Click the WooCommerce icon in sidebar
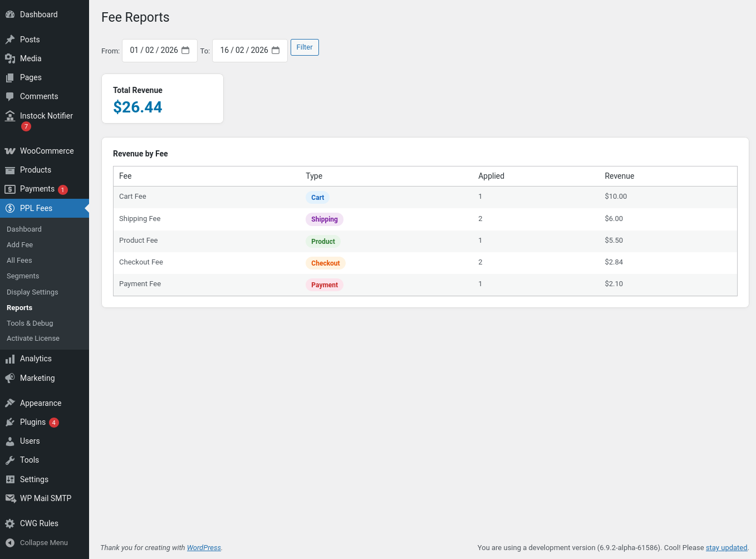Screen dimensions: 756x559 (x=10, y=151)
